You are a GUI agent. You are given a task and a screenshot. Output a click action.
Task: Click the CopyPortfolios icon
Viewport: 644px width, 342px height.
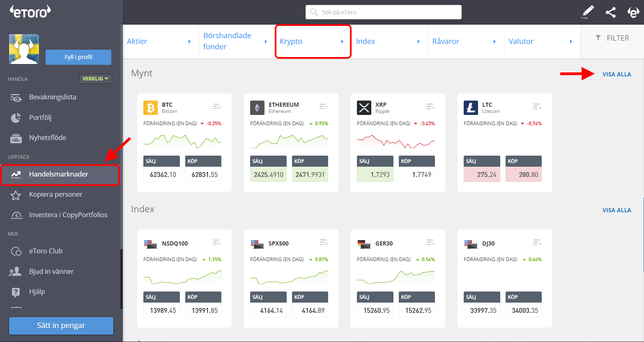(16, 215)
